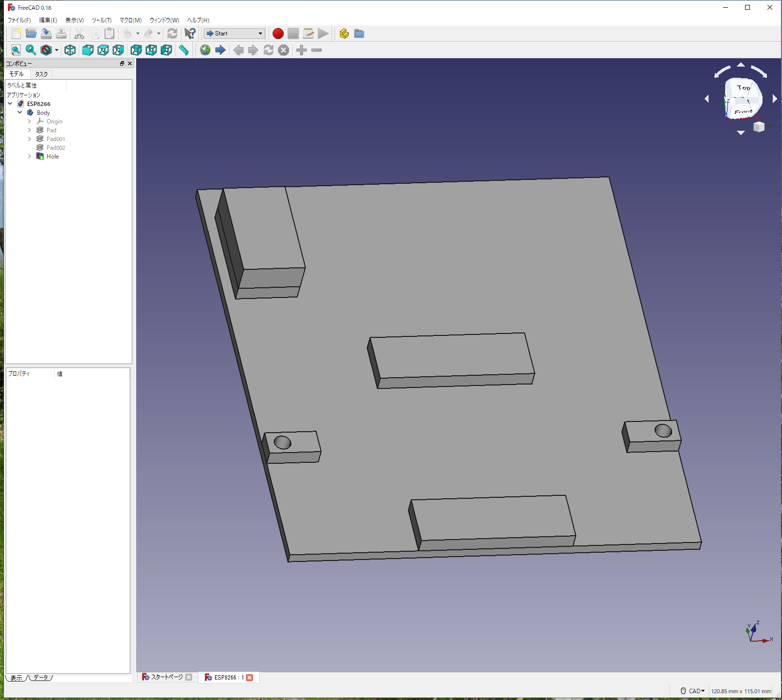Viewport: 782px width, 700px height.
Task: Click the Print icon
Action: click(61, 34)
